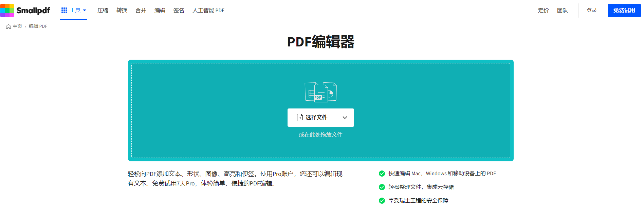The width and height of the screenshot is (644, 221).
Task: Click the Smallpdf colorful logo icon
Action: point(7,11)
